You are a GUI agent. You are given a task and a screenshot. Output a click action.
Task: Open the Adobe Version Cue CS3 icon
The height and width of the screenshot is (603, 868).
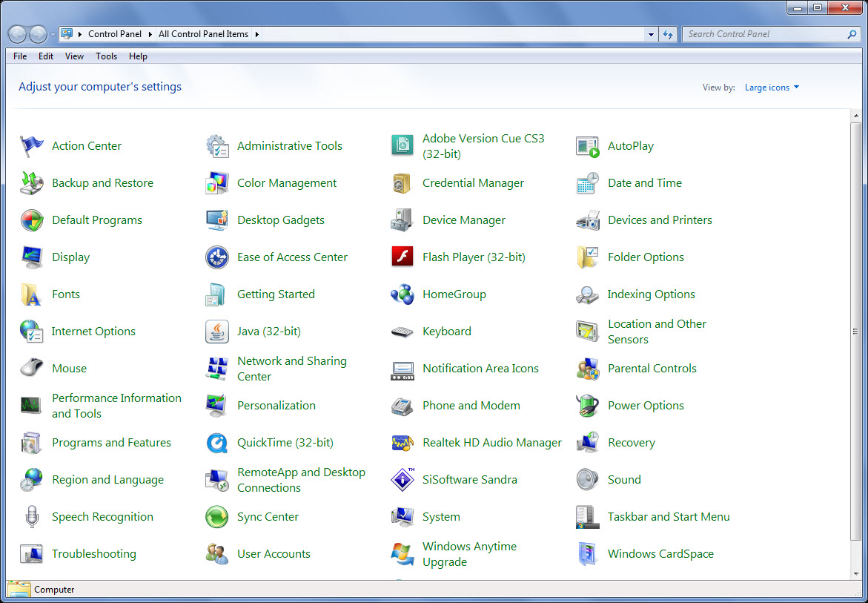coord(402,146)
